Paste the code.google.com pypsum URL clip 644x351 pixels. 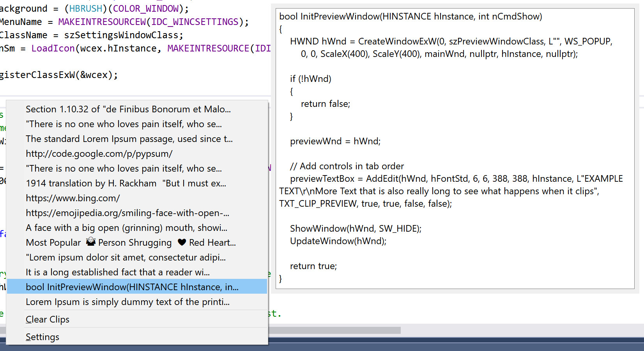(99, 154)
